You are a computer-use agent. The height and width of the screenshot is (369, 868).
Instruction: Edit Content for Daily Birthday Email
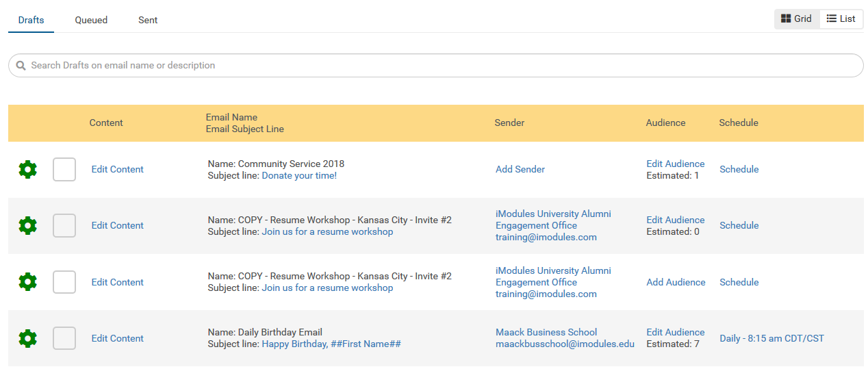click(x=118, y=338)
